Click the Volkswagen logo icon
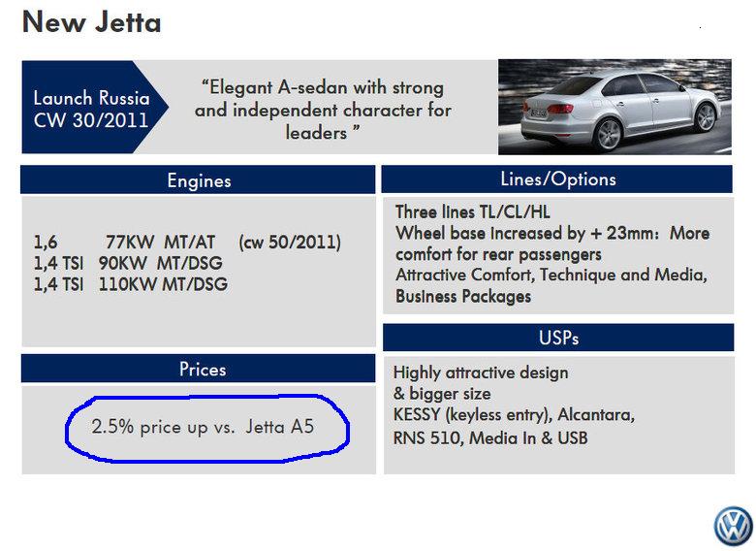 pos(734,526)
